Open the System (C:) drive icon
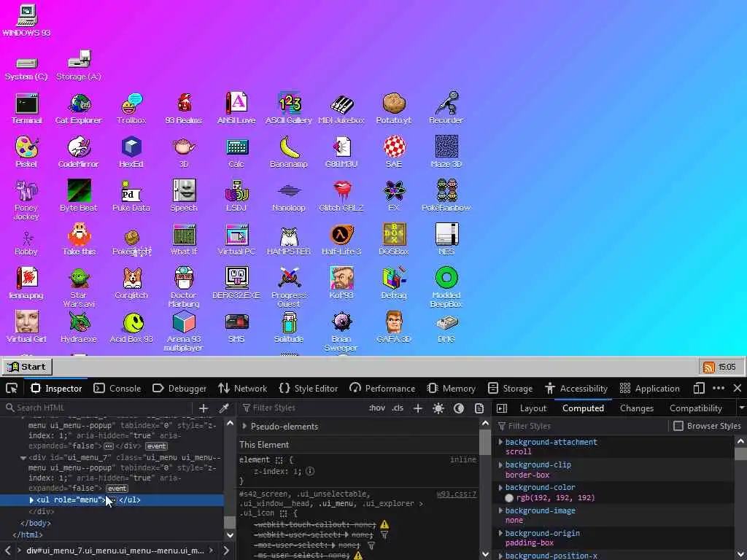747x560 pixels. (27, 69)
